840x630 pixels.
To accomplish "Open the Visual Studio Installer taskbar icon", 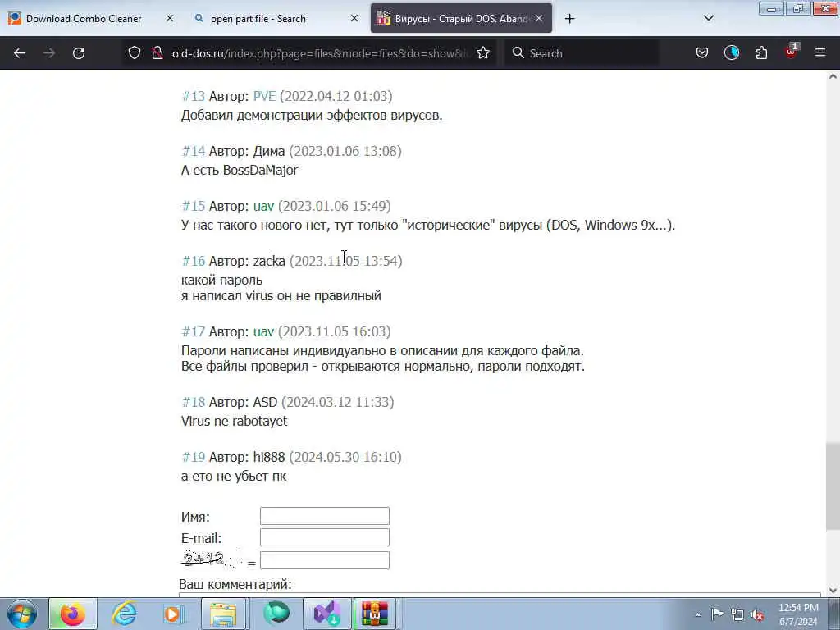I will (327, 614).
